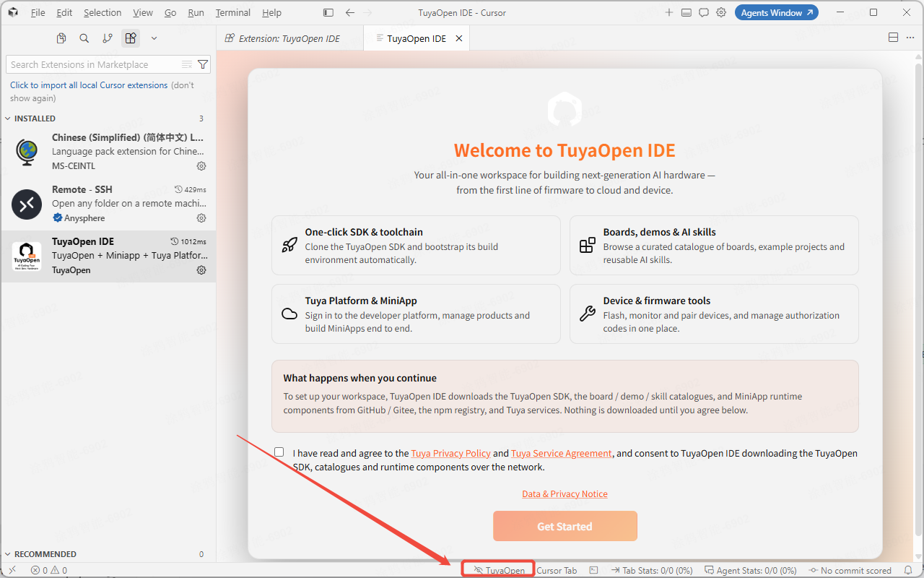Click Remote - SSH extension logo
Screen dimensions: 924x578
(x=27, y=204)
